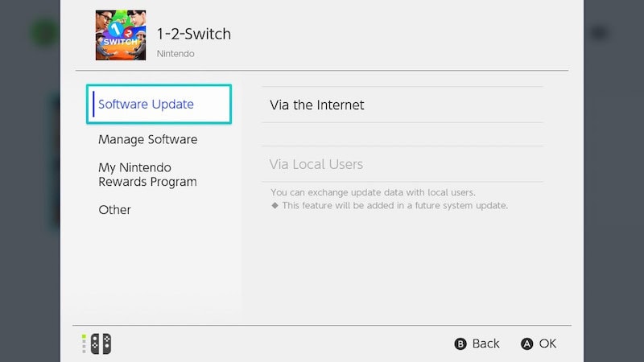Open My Nintendo Rewards Program

point(147,175)
